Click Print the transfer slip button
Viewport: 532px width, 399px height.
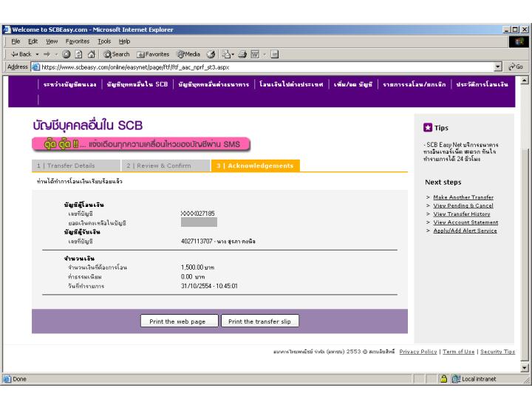coord(260,321)
